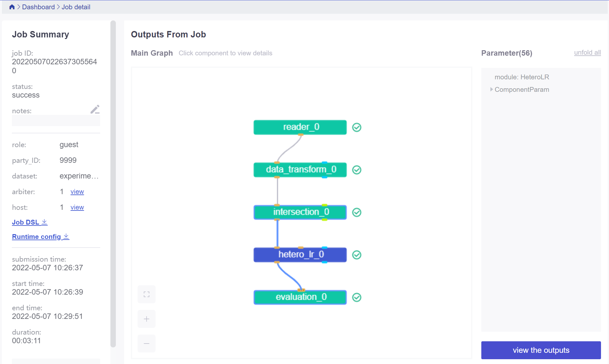Unfold all parameters
609x364 pixels.
(x=587, y=52)
